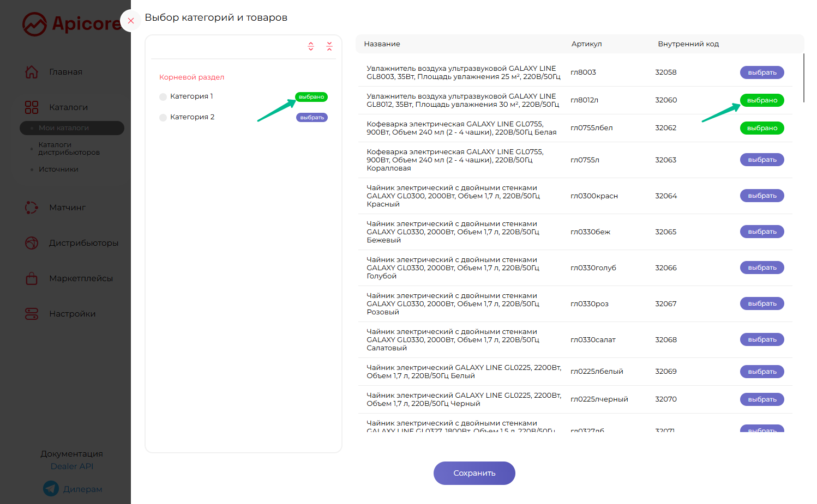
Task: Click the article cell гл8012л
Action: click(584, 100)
